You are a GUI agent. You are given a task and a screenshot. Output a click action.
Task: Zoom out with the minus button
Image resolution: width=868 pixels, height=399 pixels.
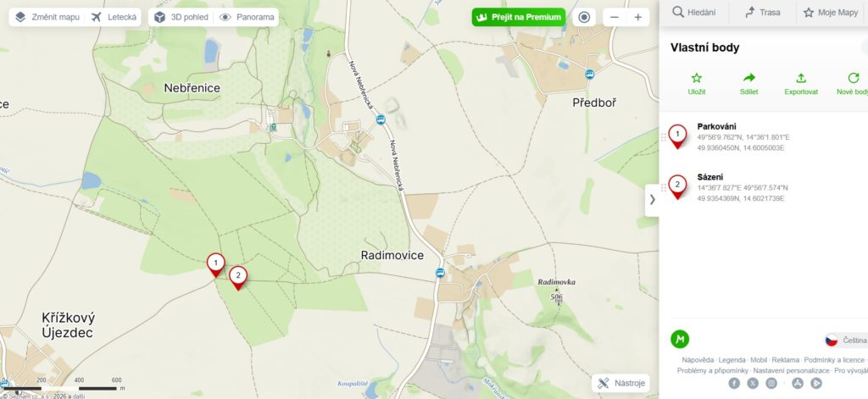point(615,17)
